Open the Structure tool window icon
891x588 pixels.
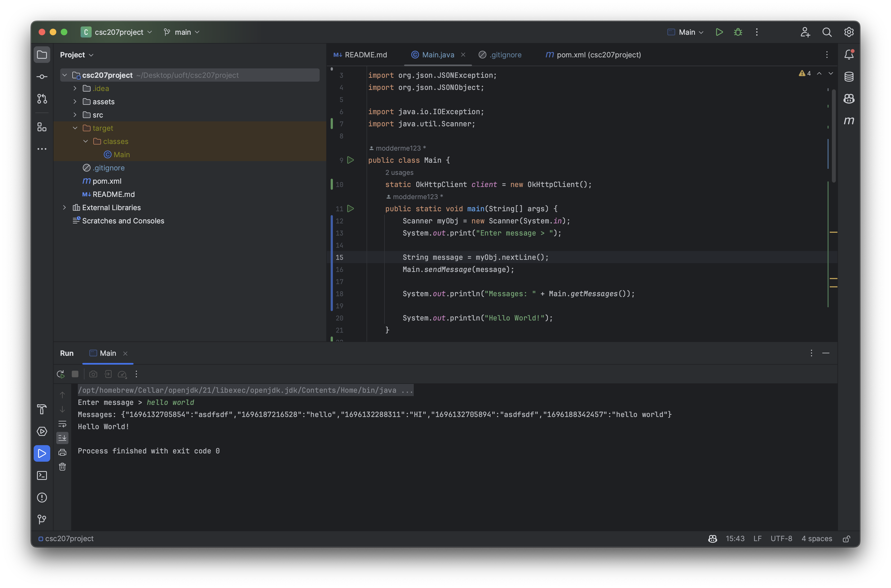pyautogui.click(x=42, y=127)
